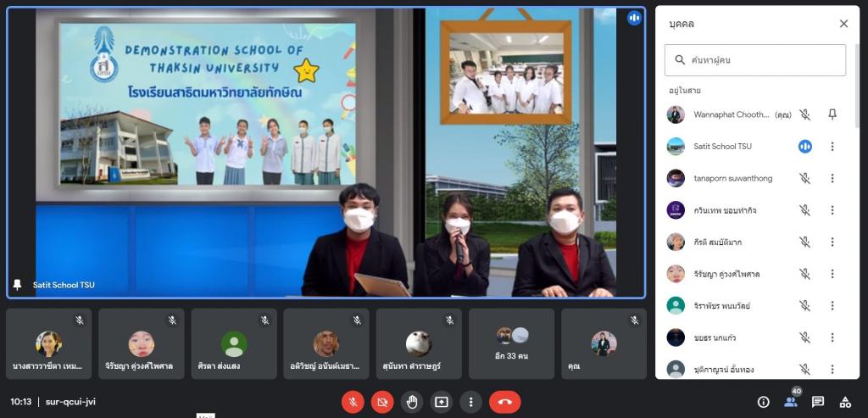The width and height of the screenshot is (868, 418).
Task: Click avatar of ชยธร นกแก้ว
Action: pyautogui.click(x=676, y=337)
